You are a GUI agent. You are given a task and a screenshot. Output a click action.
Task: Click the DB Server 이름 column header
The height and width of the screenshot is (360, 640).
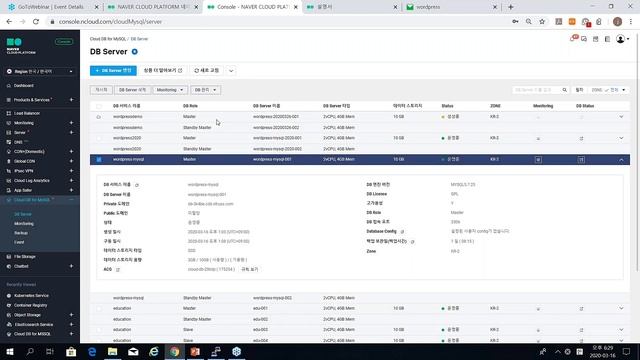tap(266, 106)
